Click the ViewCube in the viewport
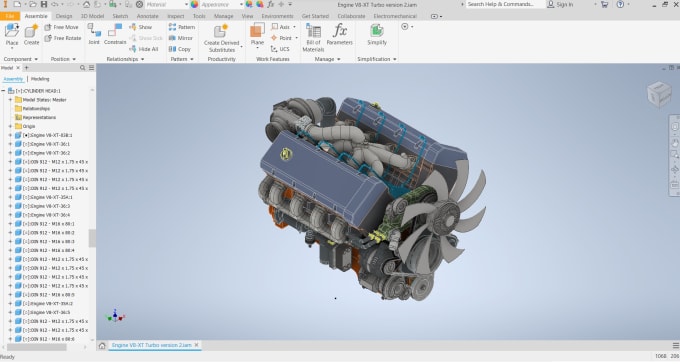 click(x=659, y=94)
